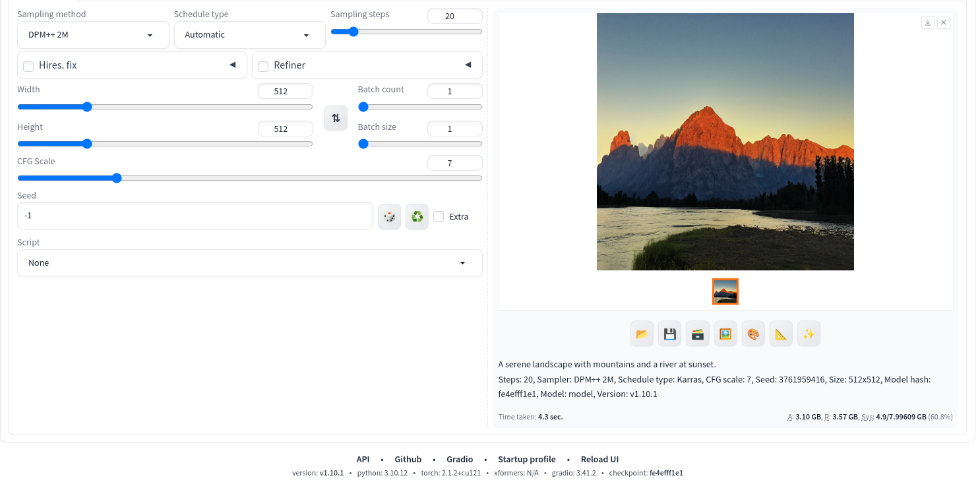Viewport: 980px width, 490px height.
Task: Tick the Extra seed checkbox
Action: [x=439, y=216]
